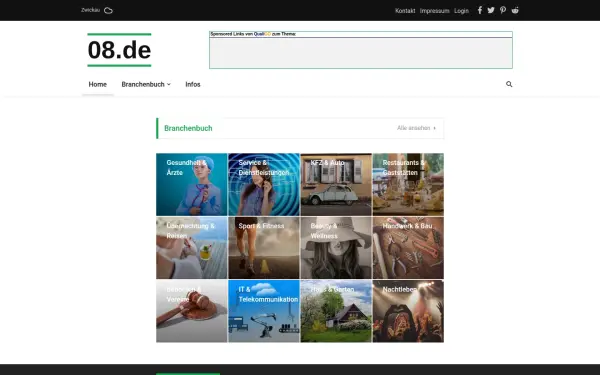Expand the Branchenbuch dropdown menu
This screenshot has height=375, width=600.
click(146, 84)
